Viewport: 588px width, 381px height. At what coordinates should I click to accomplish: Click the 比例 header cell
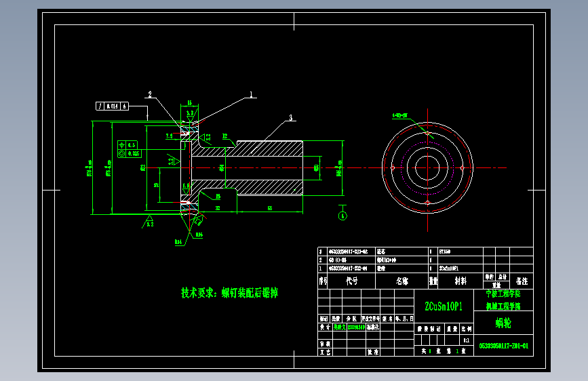click(x=467, y=329)
